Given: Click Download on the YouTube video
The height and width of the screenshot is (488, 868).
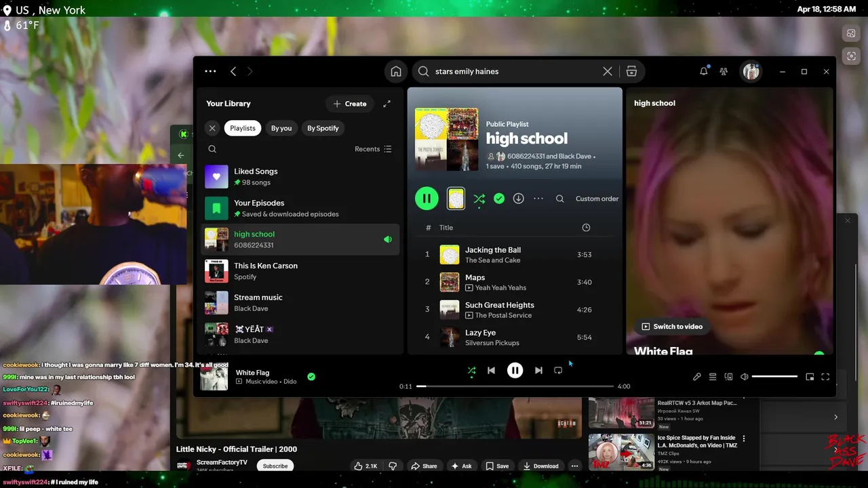Looking at the screenshot, I should pyautogui.click(x=540, y=466).
